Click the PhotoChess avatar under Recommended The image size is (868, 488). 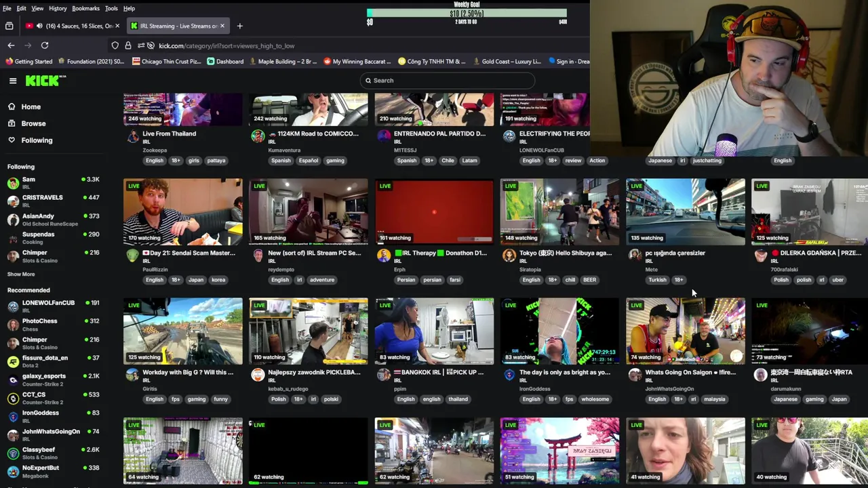coord(13,325)
